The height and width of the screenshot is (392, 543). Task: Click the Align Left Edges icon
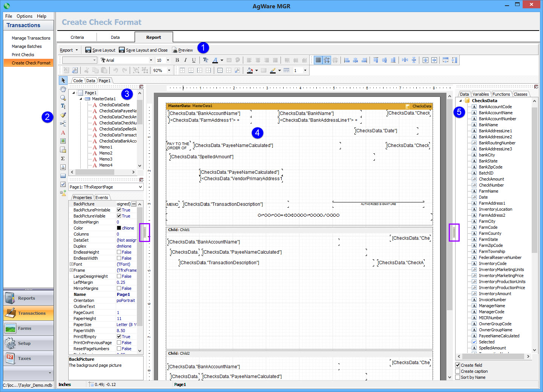point(347,60)
